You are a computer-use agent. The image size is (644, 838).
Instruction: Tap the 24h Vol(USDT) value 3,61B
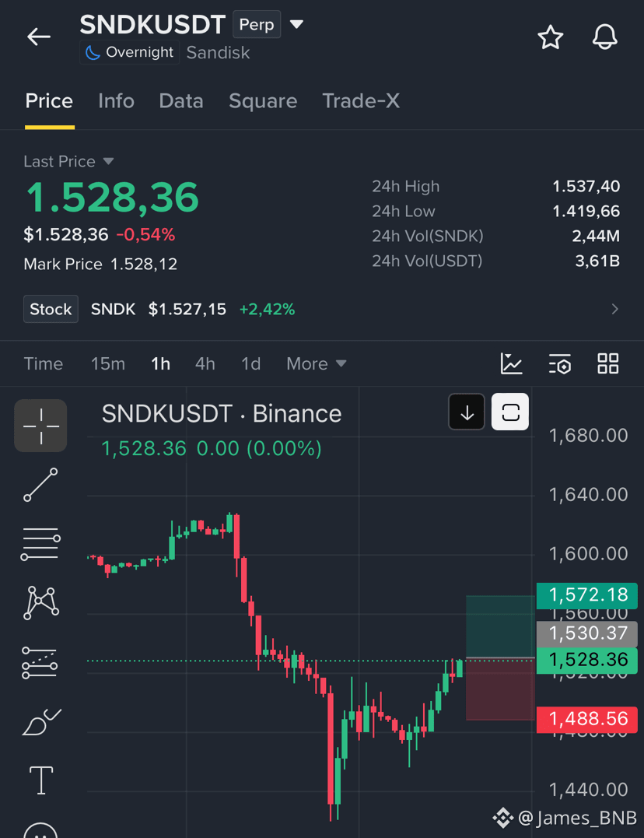tap(597, 261)
